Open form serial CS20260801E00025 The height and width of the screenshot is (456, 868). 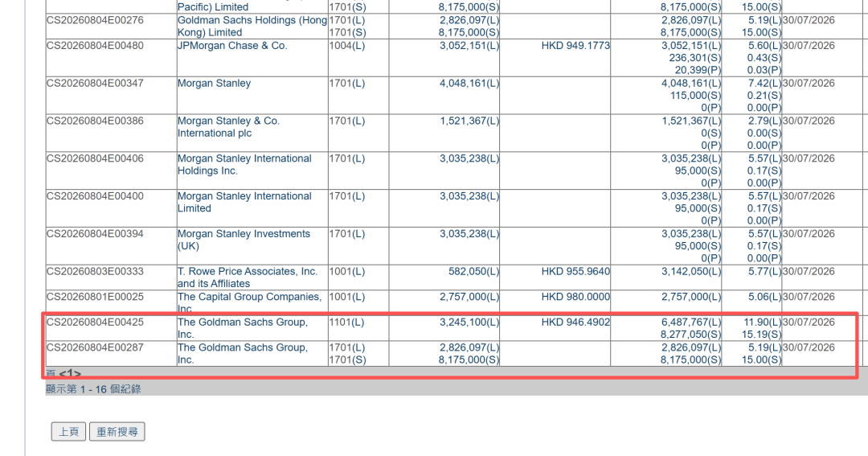coord(95,297)
